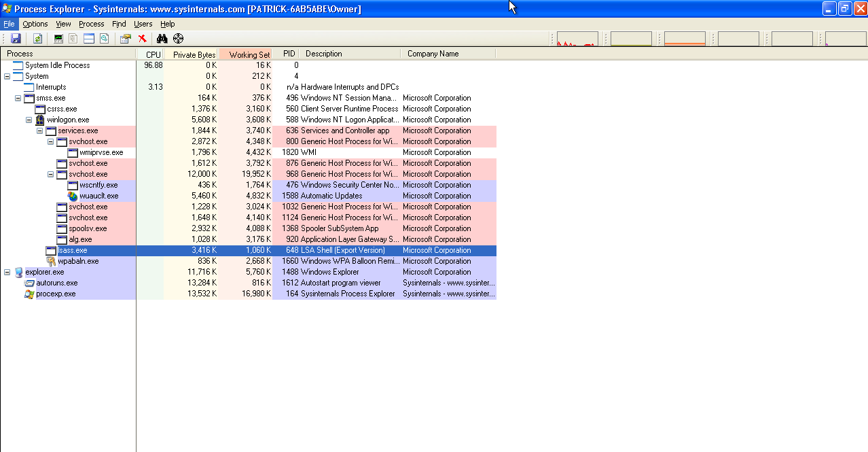This screenshot has width=868, height=452.
Task: Sort by the Working Set column header
Action: tap(246, 54)
